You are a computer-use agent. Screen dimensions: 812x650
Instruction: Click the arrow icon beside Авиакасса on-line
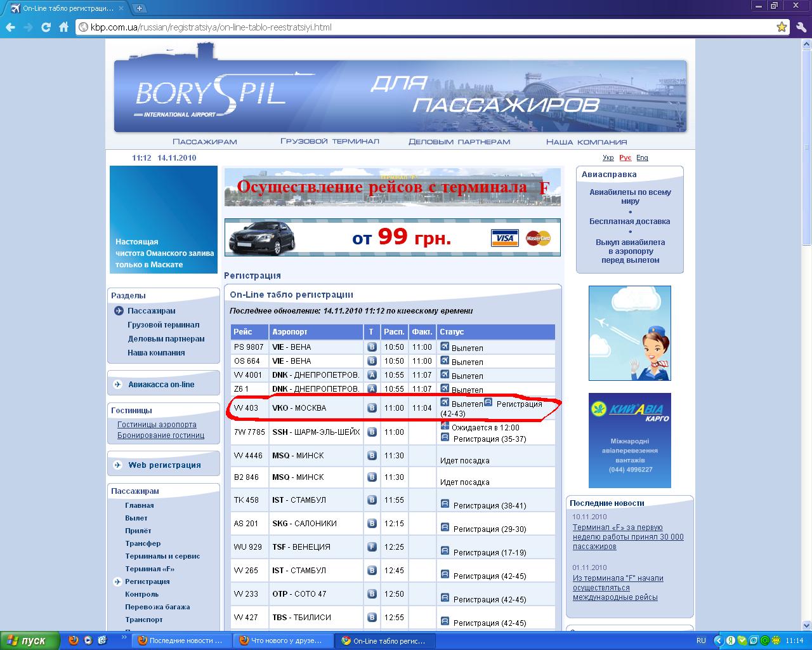coord(118,384)
